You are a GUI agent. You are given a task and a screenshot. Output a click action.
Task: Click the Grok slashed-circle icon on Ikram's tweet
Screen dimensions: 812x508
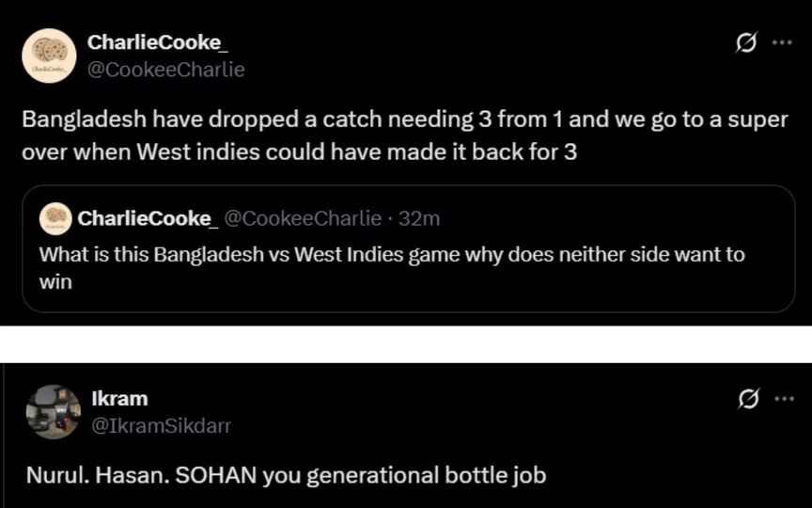click(748, 399)
